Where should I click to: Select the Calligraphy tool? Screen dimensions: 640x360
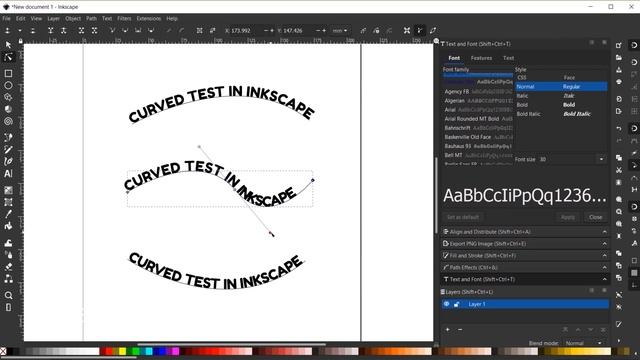[x=8, y=161]
